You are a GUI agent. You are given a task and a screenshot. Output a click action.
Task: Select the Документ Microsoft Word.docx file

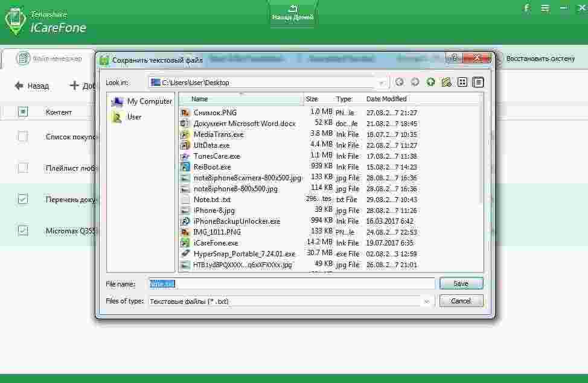pos(244,123)
